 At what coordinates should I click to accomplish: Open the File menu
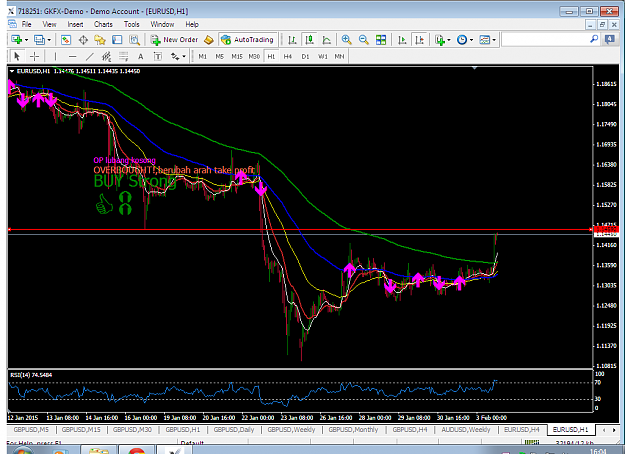(x=26, y=24)
